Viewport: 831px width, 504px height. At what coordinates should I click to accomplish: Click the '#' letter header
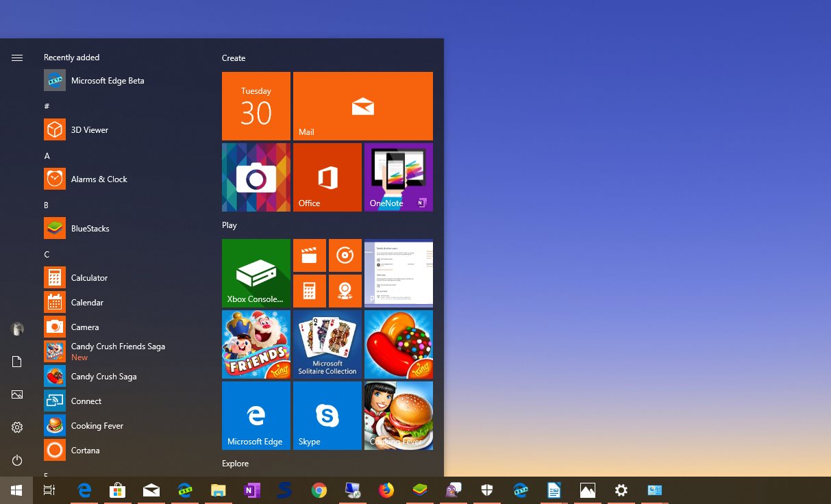(x=47, y=106)
